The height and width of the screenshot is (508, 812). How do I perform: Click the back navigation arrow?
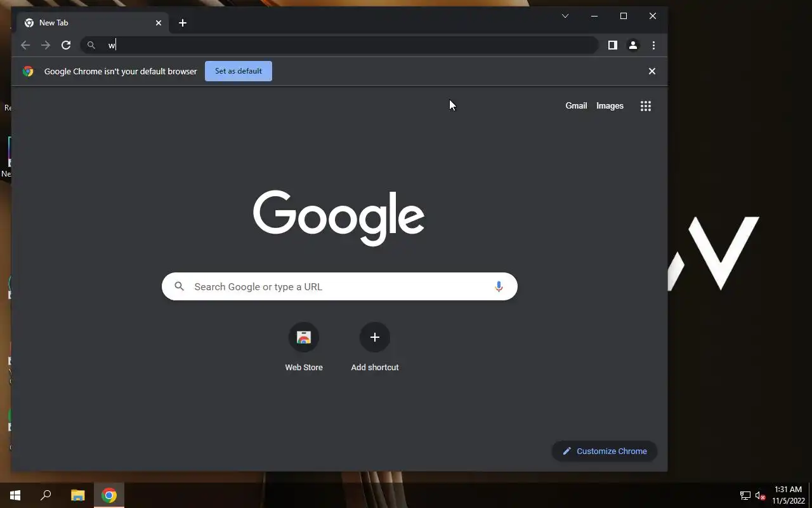click(x=25, y=45)
